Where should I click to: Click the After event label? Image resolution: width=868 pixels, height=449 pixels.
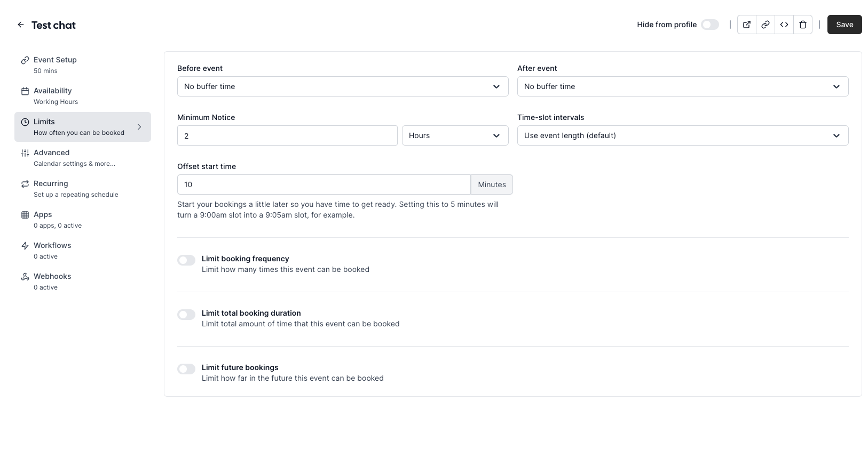point(537,68)
